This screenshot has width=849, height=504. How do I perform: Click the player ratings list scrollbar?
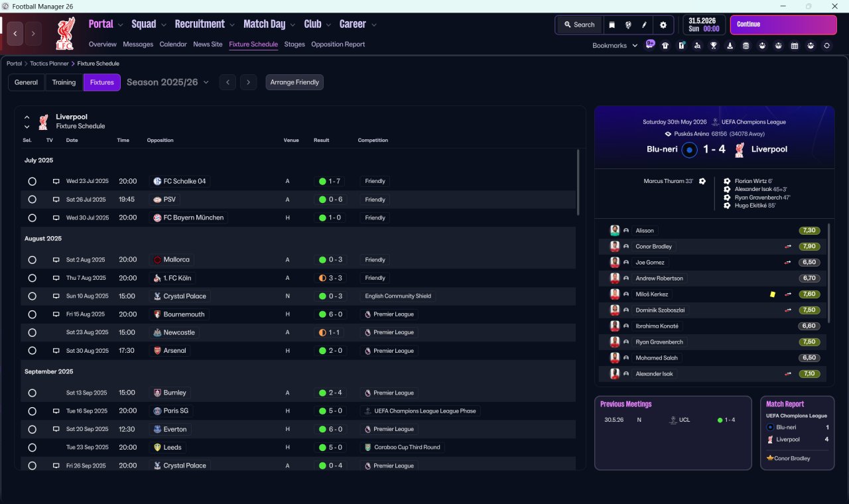pos(829,273)
